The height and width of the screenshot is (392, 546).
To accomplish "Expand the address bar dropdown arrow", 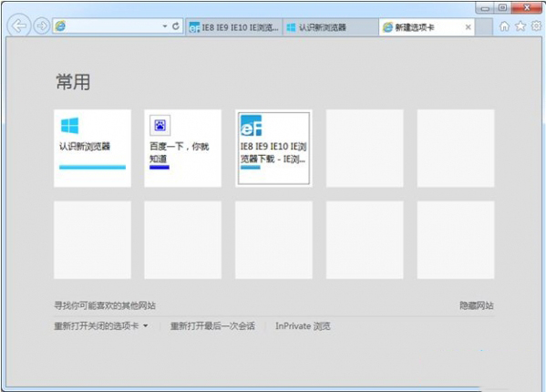I will click(165, 26).
